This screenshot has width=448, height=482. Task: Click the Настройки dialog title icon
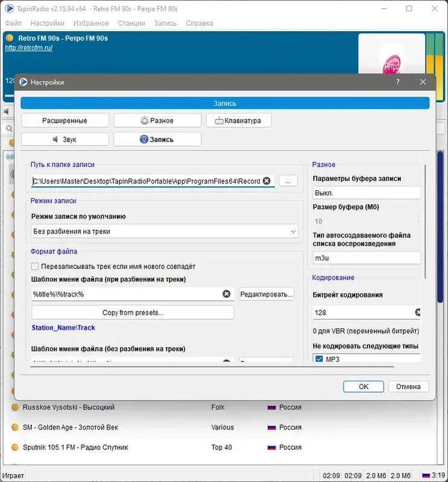pyautogui.click(x=23, y=82)
